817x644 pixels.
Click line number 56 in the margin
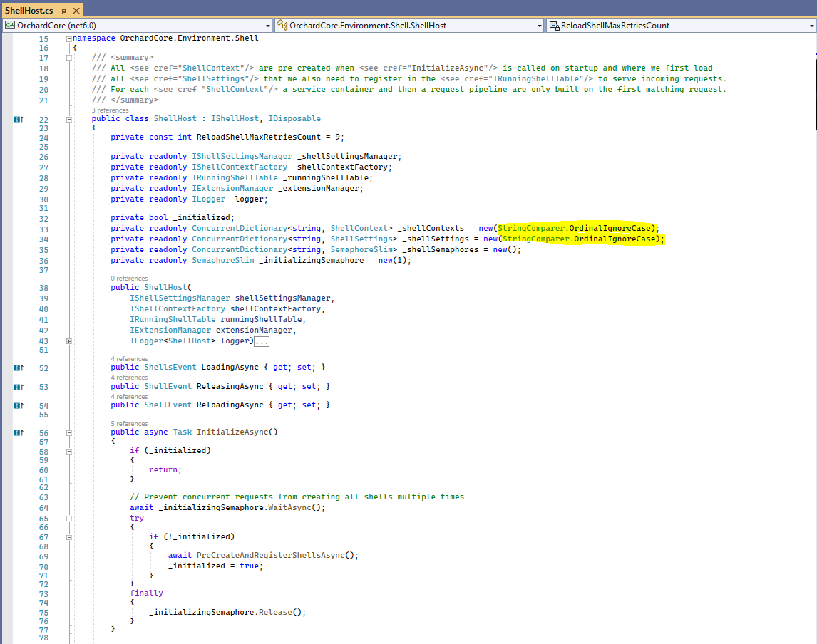43,433
